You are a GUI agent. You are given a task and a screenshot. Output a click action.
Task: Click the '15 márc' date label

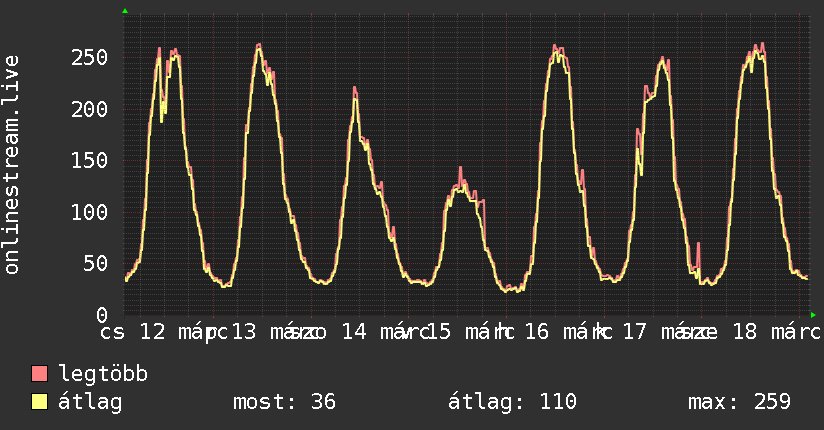pyautogui.click(x=470, y=332)
